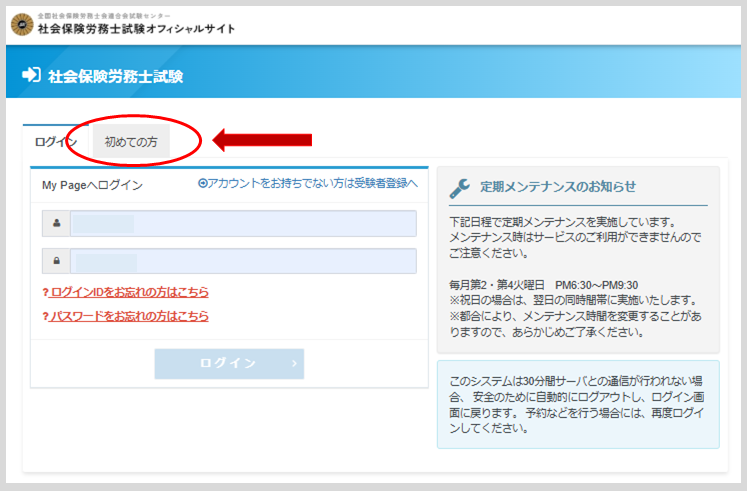
Task: Click the wrench icon beside maintenance notice
Action: pos(459,187)
